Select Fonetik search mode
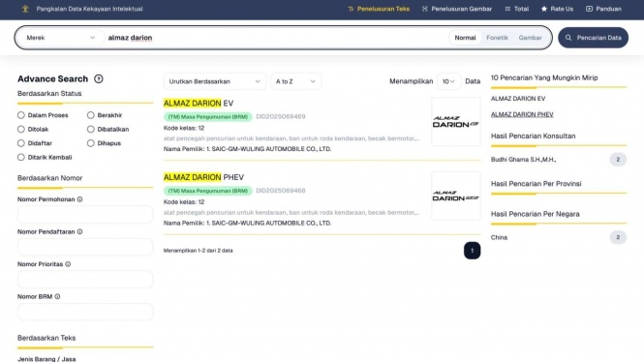This screenshot has width=644, height=362. tap(497, 38)
